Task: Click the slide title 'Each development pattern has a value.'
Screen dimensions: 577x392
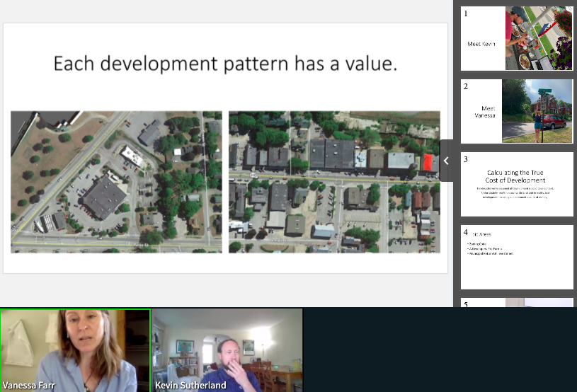Action: tap(226, 64)
